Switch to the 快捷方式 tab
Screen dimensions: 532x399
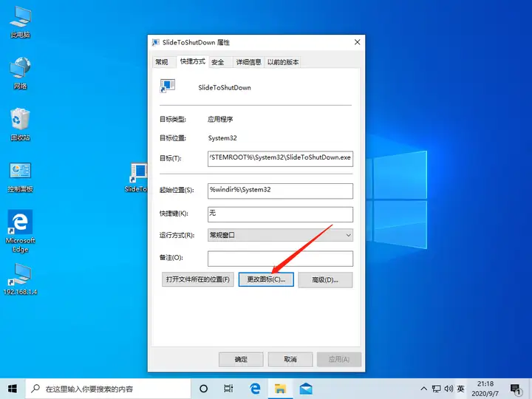[x=193, y=61]
